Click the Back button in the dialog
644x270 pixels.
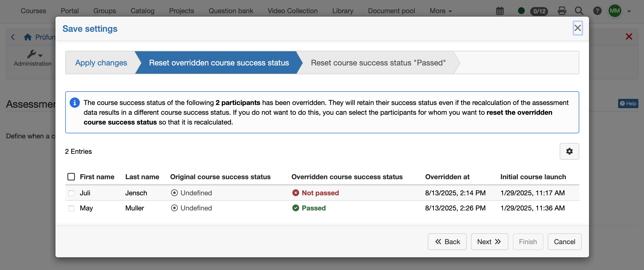coord(447,241)
